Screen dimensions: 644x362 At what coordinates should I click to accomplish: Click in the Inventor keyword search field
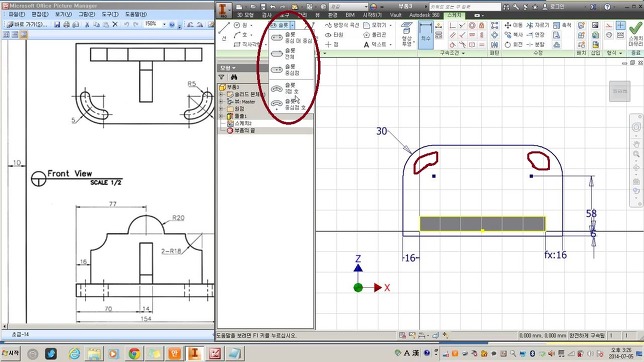click(x=465, y=7)
